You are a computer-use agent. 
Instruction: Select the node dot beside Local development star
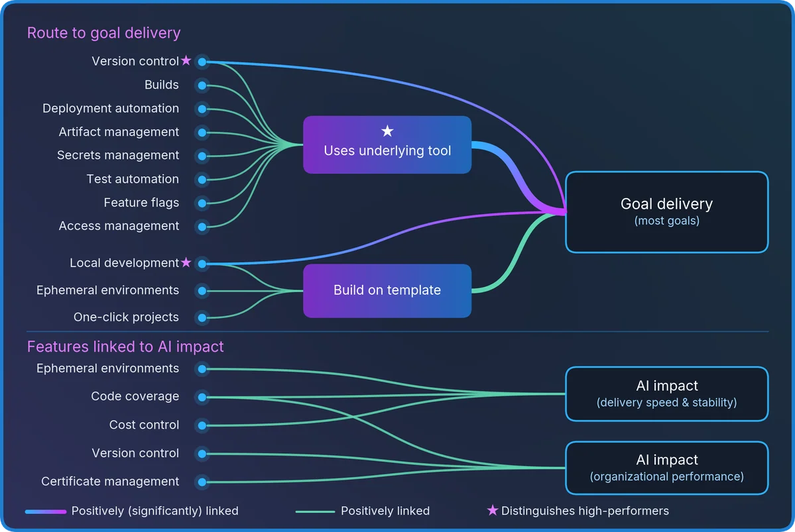202,264
